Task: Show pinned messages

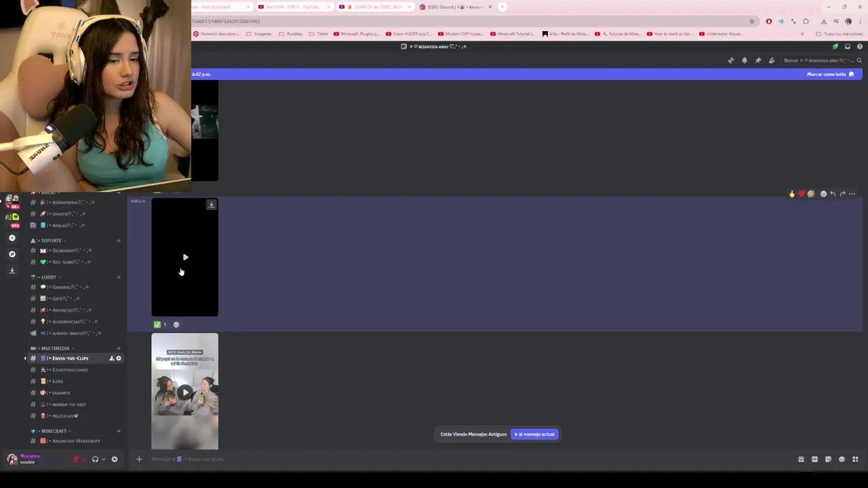Action: point(758,60)
